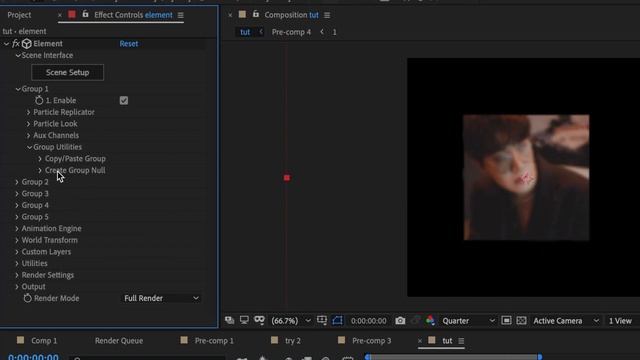
Task: Open the Pre-comp 1 timeline tab
Action: point(214,341)
